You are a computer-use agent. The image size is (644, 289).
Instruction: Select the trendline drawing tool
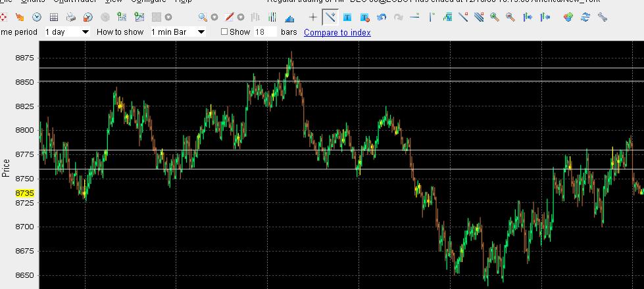pyautogui.click(x=330, y=17)
